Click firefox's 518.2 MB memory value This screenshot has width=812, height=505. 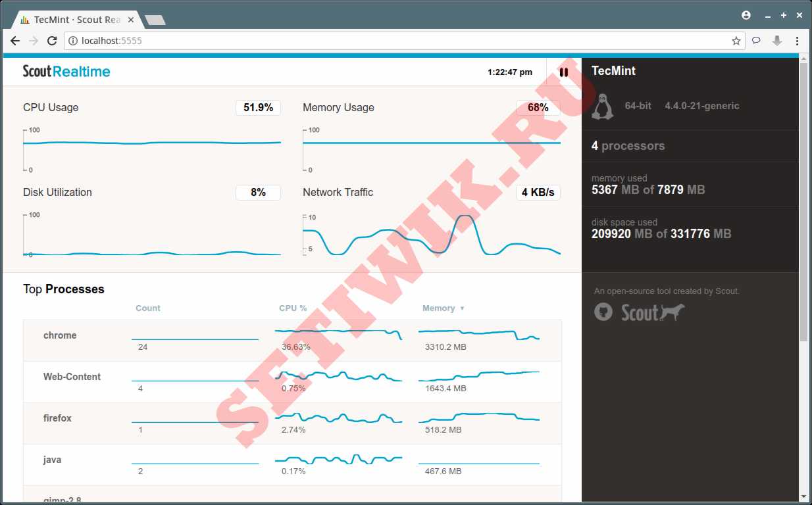(444, 430)
